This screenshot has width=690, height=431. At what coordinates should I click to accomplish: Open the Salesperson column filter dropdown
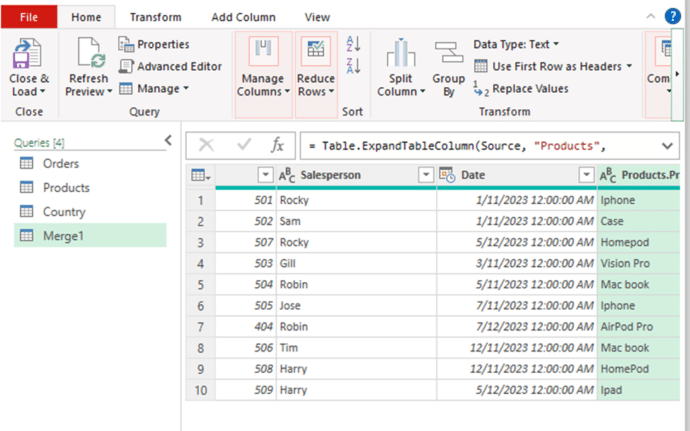(425, 175)
